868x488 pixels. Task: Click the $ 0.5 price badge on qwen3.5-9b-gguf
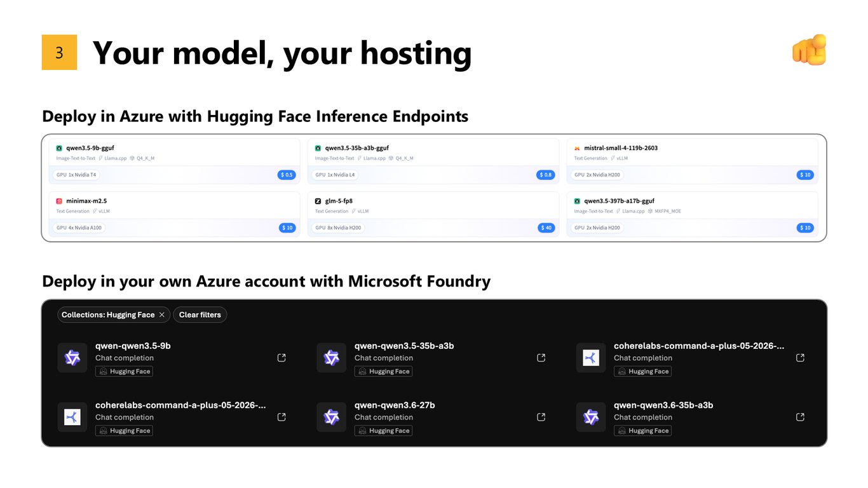tap(287, 175)
